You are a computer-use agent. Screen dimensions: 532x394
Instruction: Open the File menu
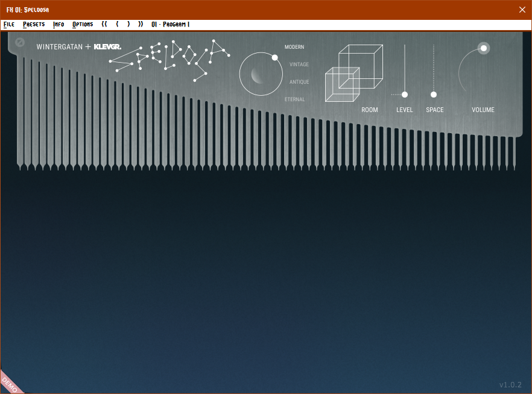(9, 24)
